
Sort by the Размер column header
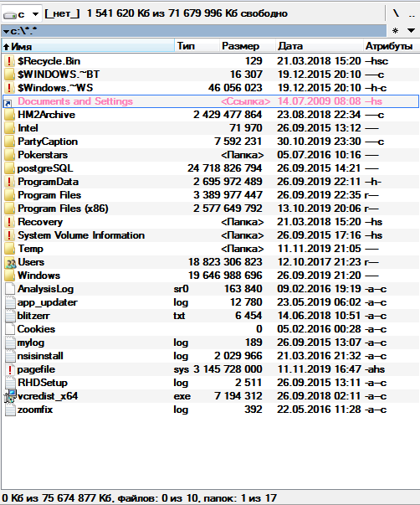pyautogui.click(x=248, y=46)
